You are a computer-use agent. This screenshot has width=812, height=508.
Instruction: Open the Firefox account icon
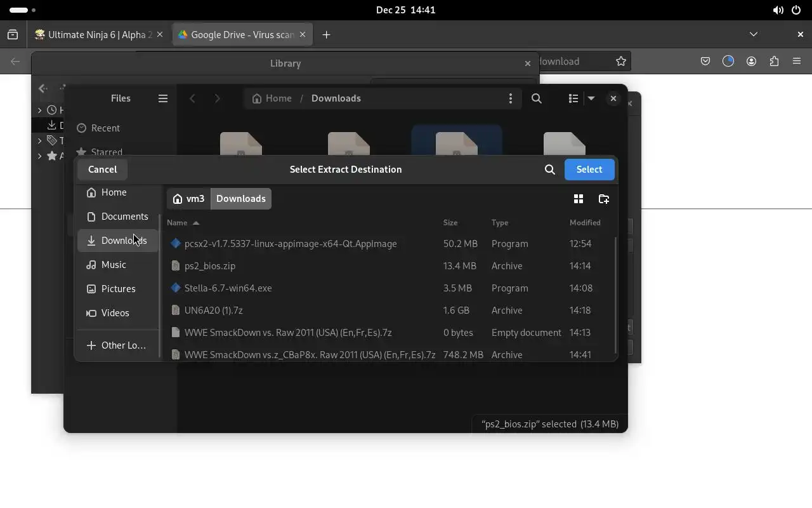point(751,62)
